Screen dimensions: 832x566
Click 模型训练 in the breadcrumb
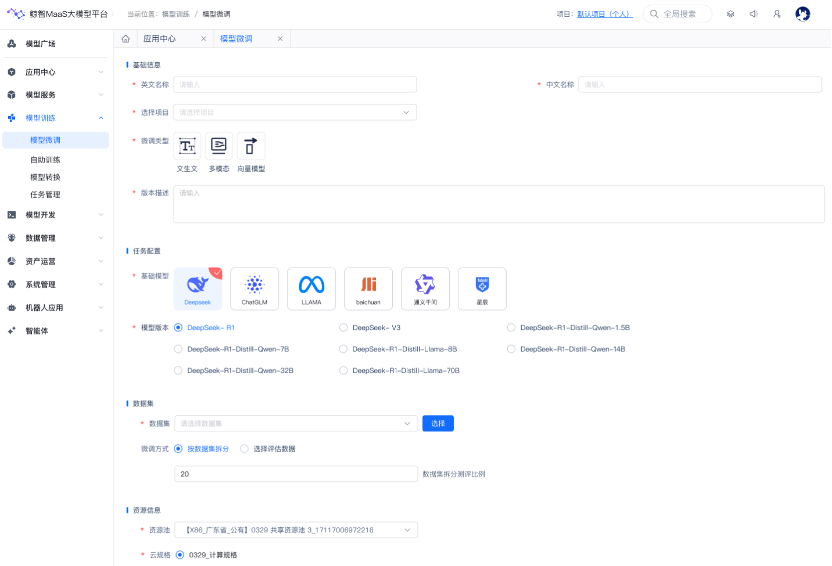pyautogui.click(x=176, y=14)
